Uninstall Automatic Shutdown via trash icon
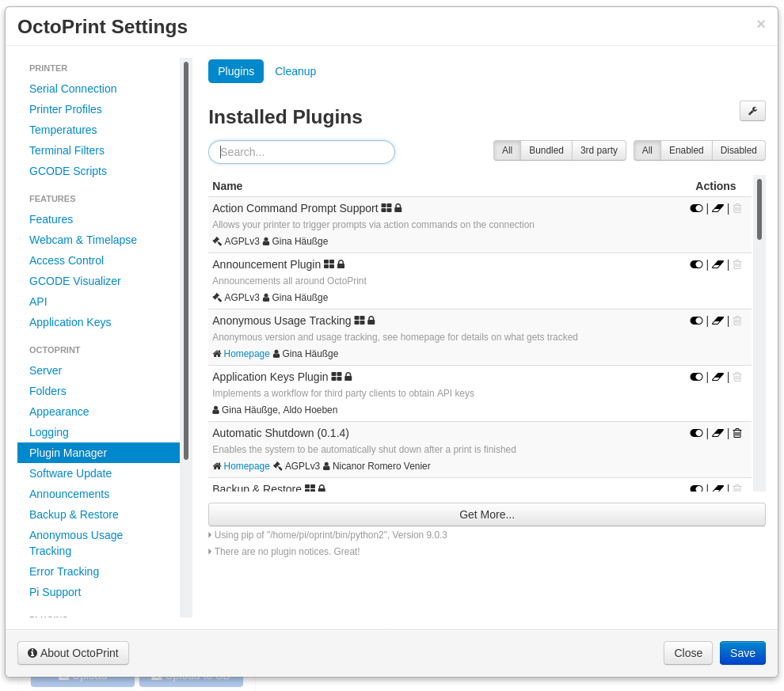784x691 pixels. pyautogui.click(x=737, y=433)
